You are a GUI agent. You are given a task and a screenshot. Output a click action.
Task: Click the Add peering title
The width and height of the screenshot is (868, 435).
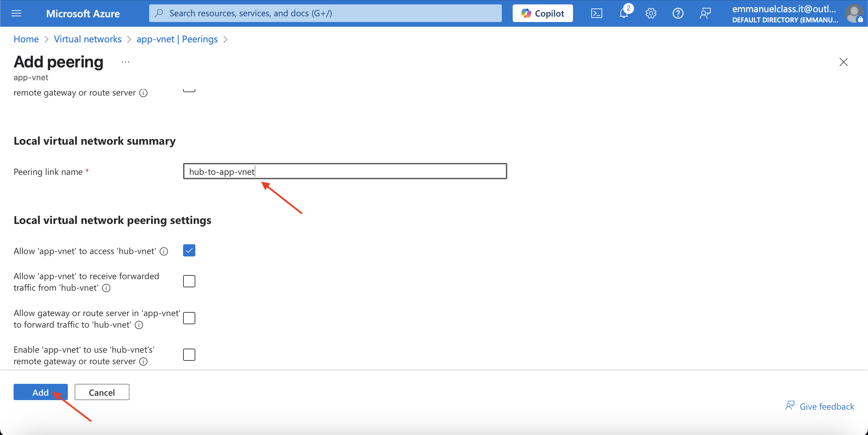58,62
